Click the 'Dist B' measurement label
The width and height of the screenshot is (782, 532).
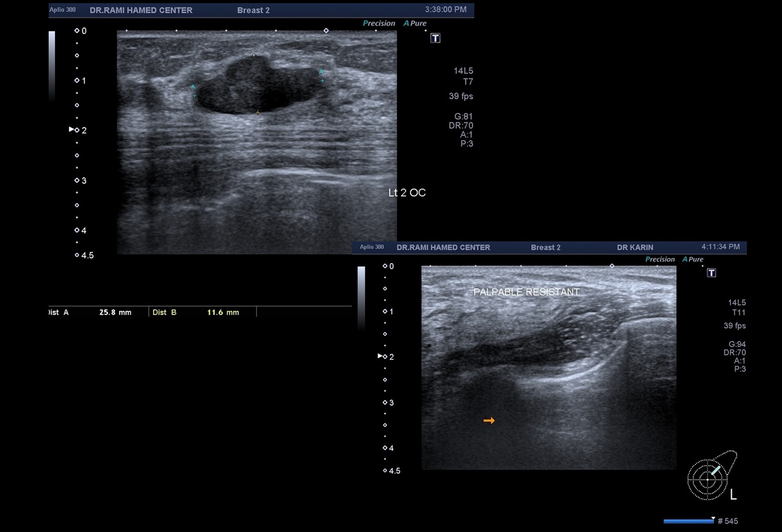coord(164,312)
